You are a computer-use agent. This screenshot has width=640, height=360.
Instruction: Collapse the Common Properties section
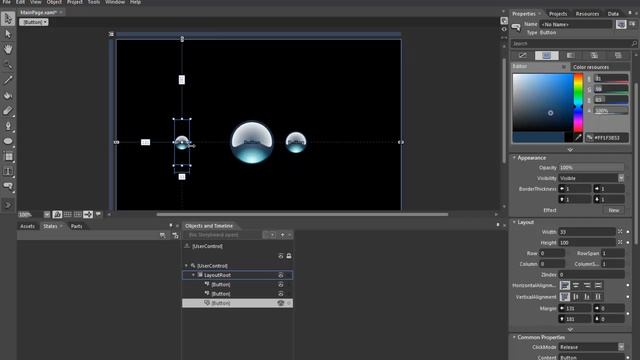(x=514, y=337)
